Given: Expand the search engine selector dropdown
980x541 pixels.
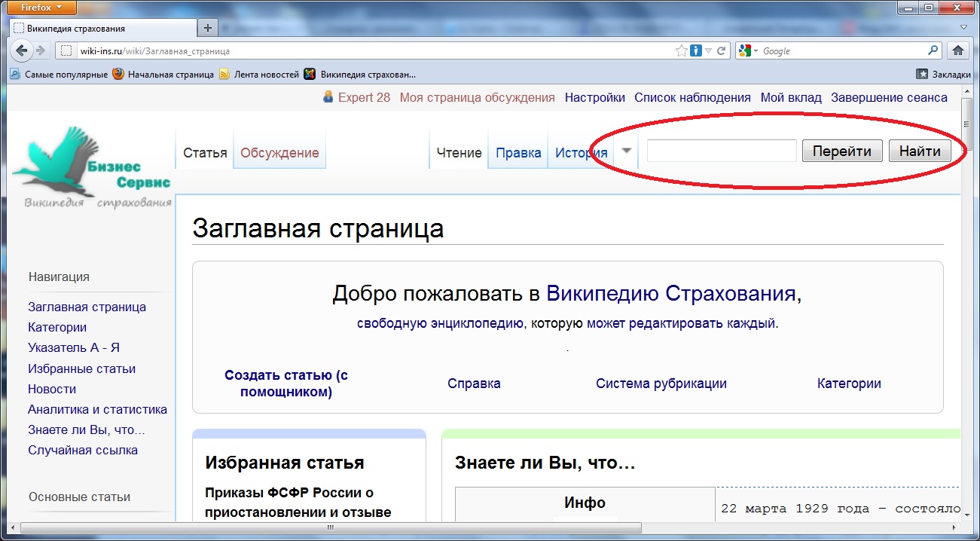Looking at the screenshot, I should coord(749,51).
